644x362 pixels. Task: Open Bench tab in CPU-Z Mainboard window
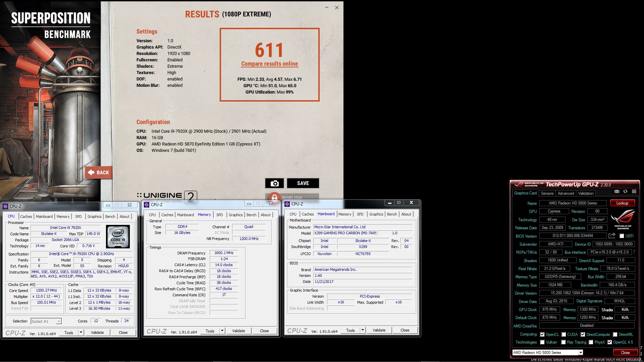(x=392, y=214)
